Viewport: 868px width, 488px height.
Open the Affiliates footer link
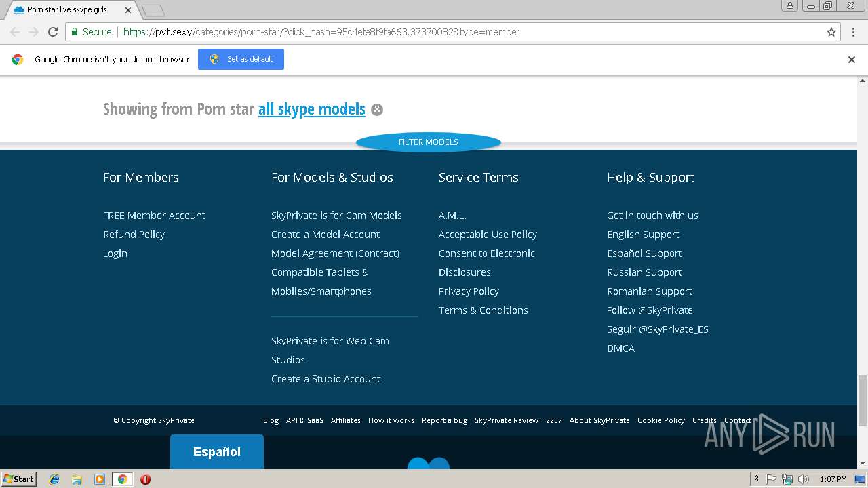(346, 420)
